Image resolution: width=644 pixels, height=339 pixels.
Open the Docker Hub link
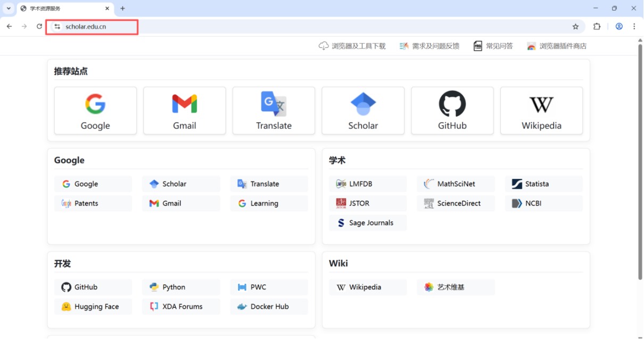coord(269,307)
